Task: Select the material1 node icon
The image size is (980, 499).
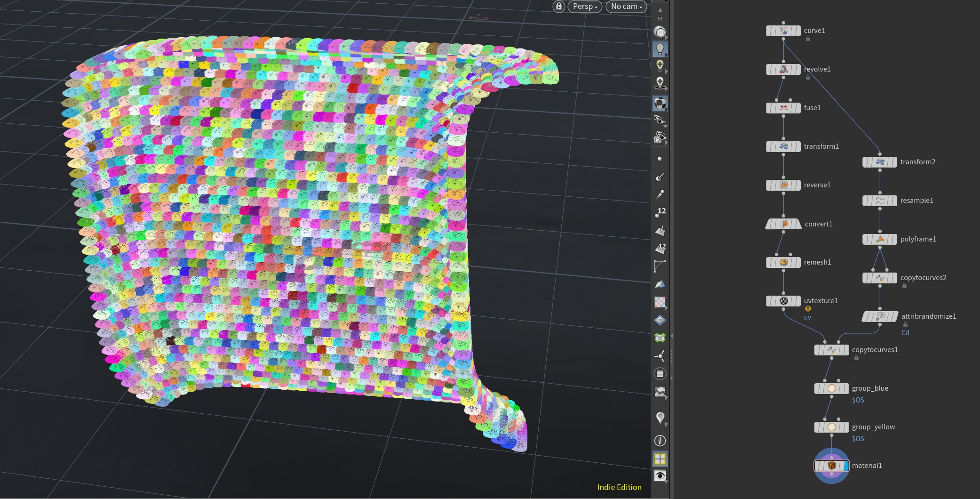Action: pos(831,466)
